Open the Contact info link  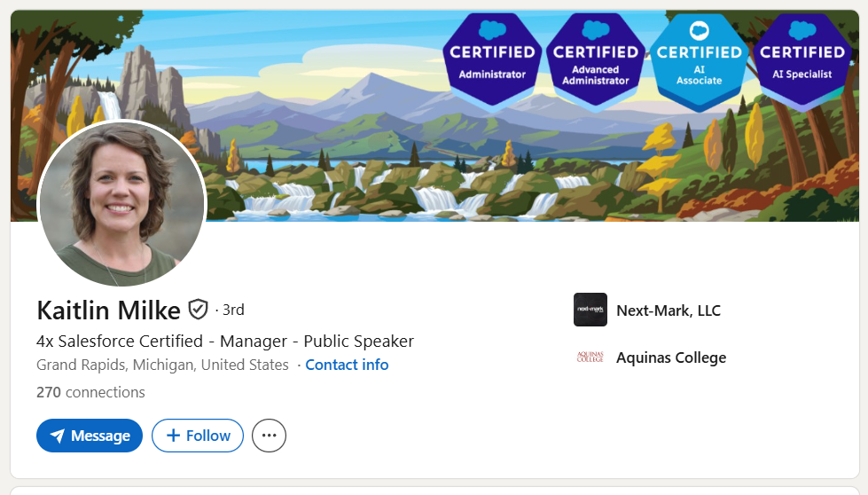[347, 365]
